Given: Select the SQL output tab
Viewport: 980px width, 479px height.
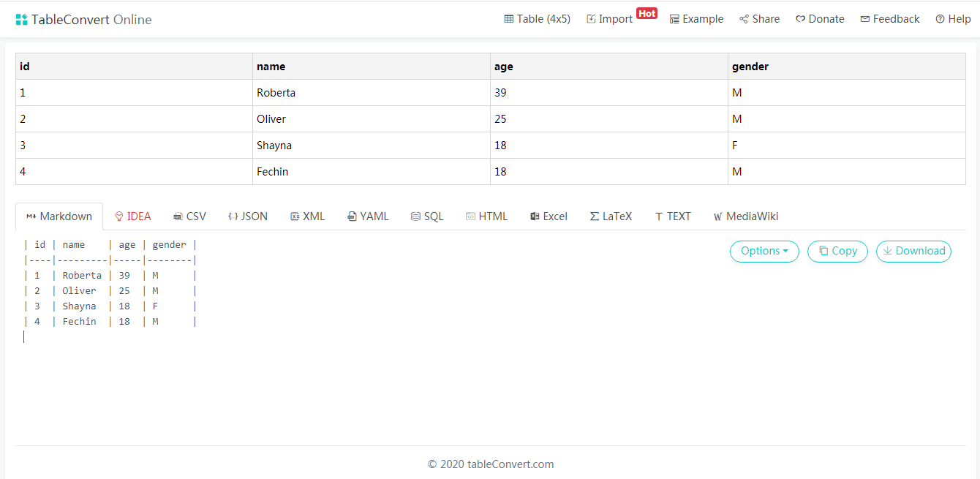Looking at the screenshot, I should (427, 216).
